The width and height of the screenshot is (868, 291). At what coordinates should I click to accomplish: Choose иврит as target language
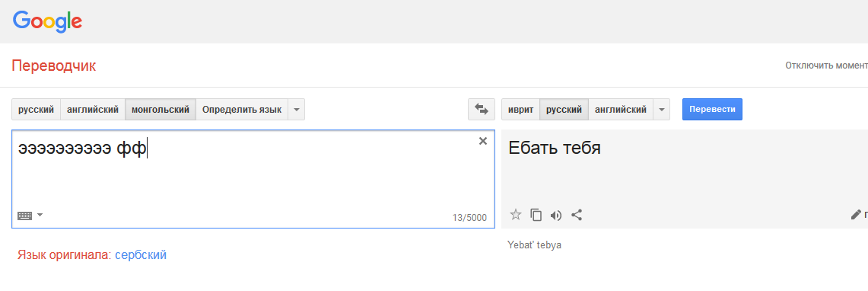point(520,109)
